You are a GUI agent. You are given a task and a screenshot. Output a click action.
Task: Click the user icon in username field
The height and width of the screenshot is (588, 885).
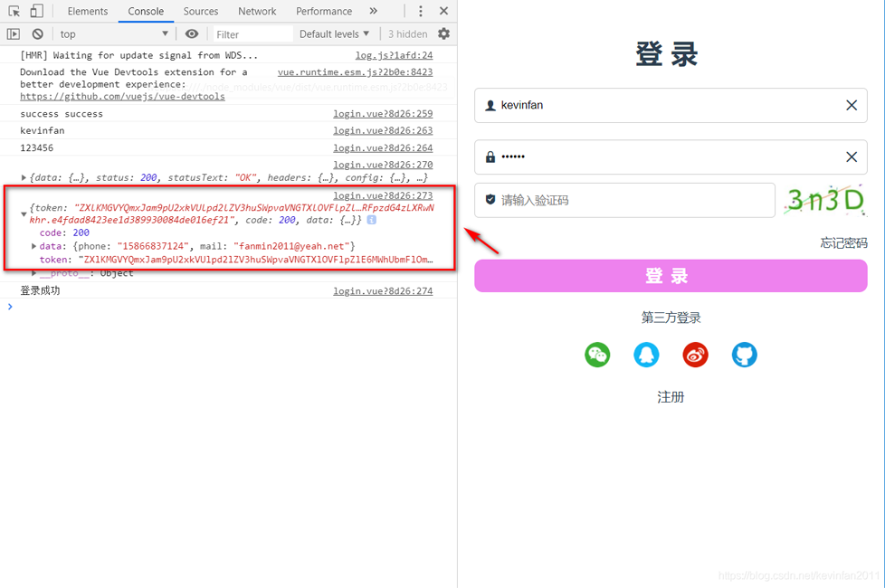[x=490, y=106]
